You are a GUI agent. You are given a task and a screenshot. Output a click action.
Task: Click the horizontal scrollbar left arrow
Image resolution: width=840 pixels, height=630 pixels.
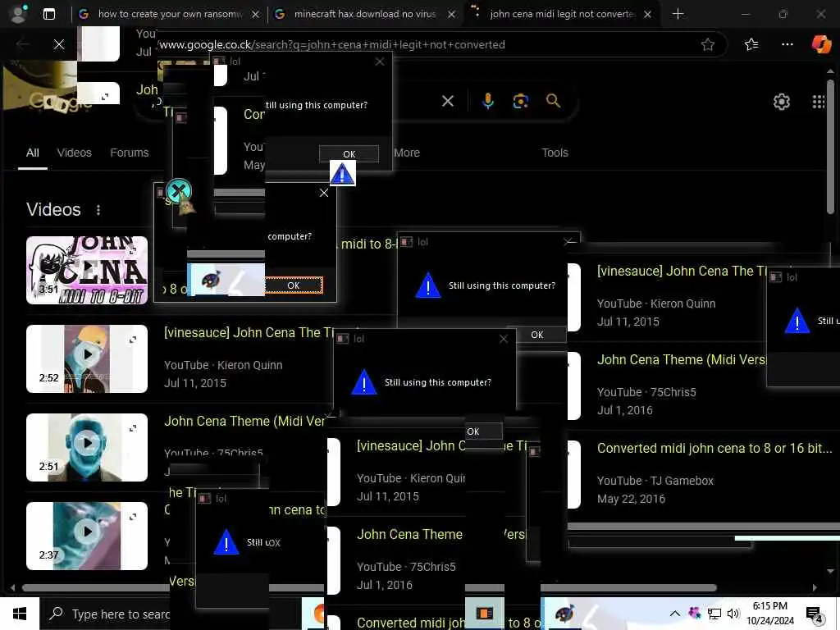12,587
